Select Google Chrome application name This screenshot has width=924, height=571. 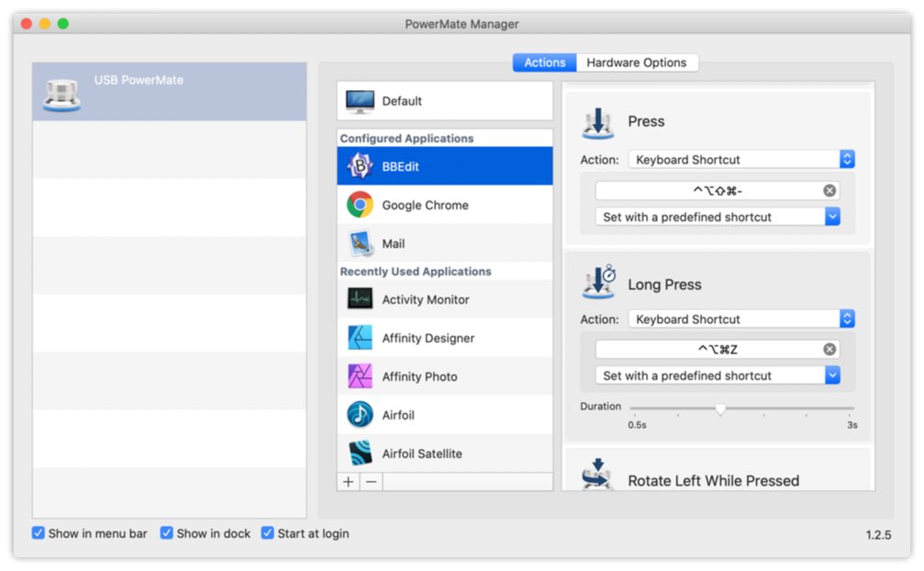(x=426, y=205)
